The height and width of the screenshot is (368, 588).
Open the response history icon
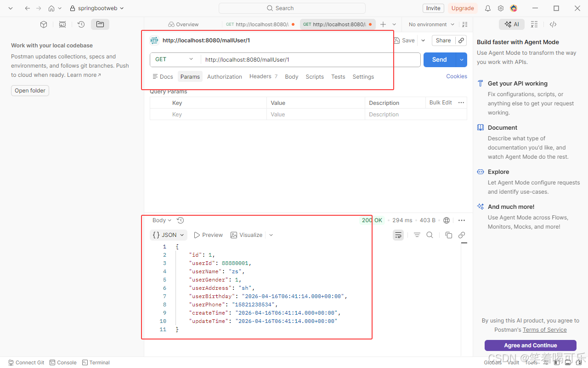[181, 220]
